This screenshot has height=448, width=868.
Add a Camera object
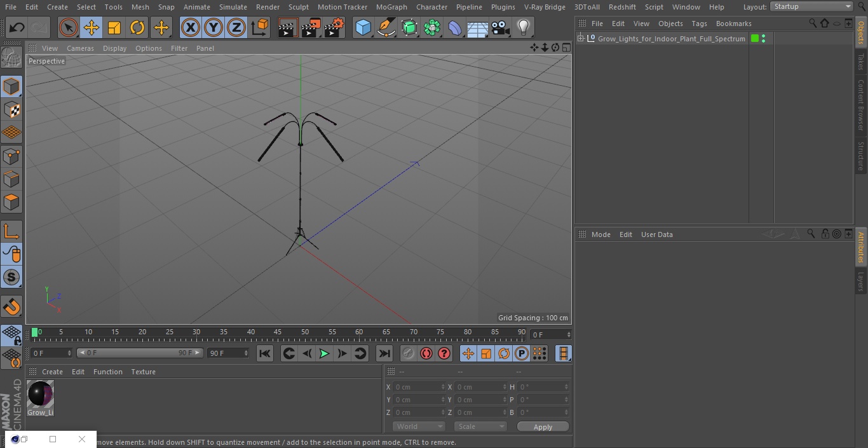point(501,27)
